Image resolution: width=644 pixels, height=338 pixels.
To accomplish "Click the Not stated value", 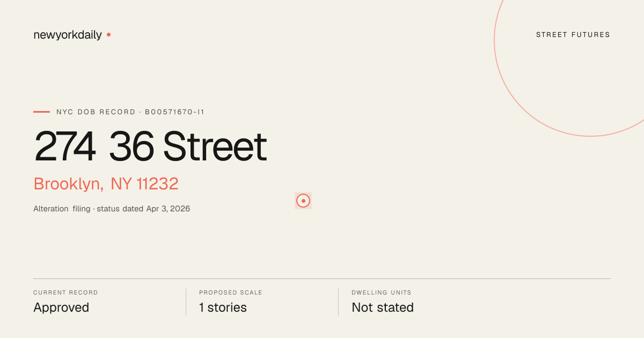I will 383,307.
